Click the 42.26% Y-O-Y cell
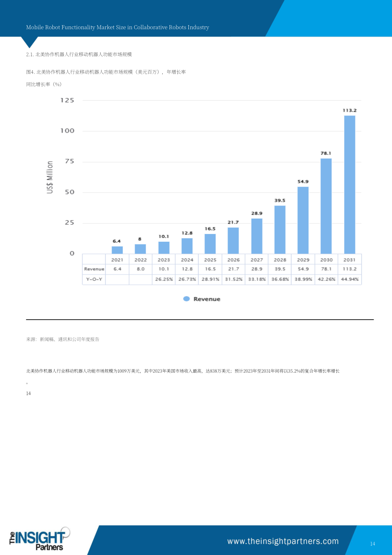This screenshot has height=555, width=392. click(x=326, y=280)
